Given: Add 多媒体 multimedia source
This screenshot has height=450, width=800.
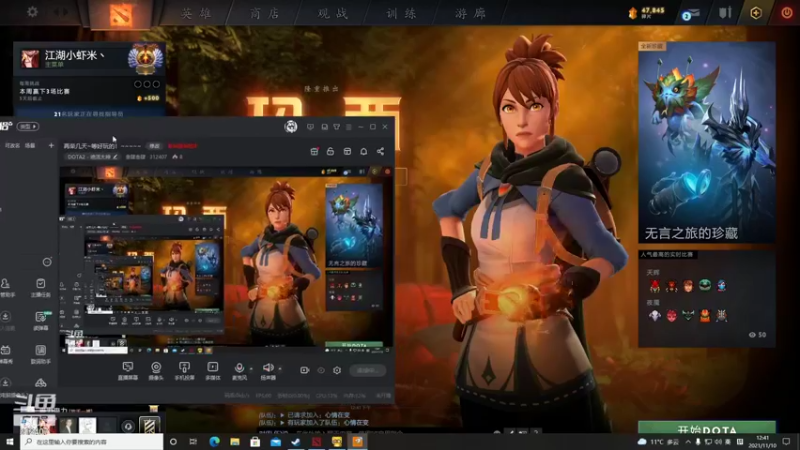Looking at the screenshot, I should (213, 370).
